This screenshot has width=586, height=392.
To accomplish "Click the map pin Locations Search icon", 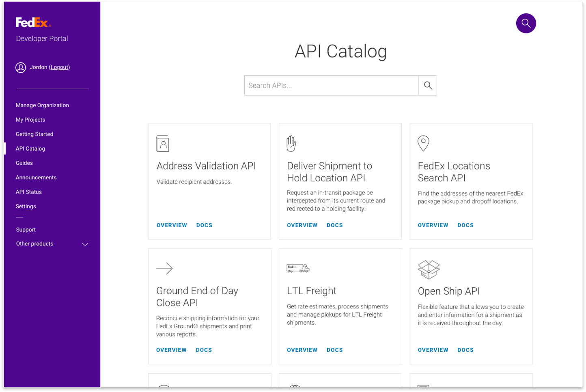I will [x=423, y=143].
